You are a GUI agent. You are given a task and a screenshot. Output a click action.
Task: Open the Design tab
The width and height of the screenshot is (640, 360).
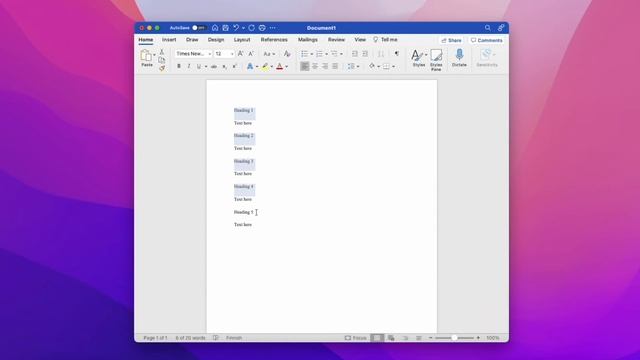pyautogui.click(x=216, y=40)
